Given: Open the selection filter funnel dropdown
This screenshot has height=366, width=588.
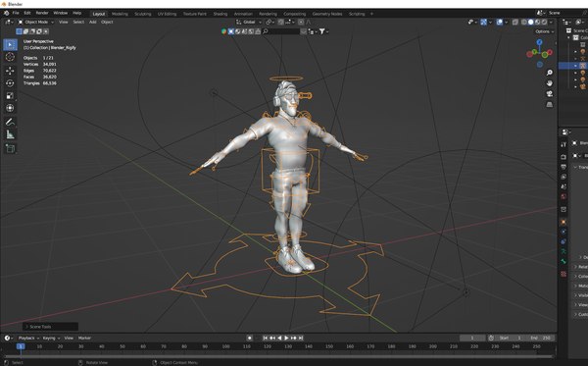Looking at the screenshot, I should coord(323,32).
